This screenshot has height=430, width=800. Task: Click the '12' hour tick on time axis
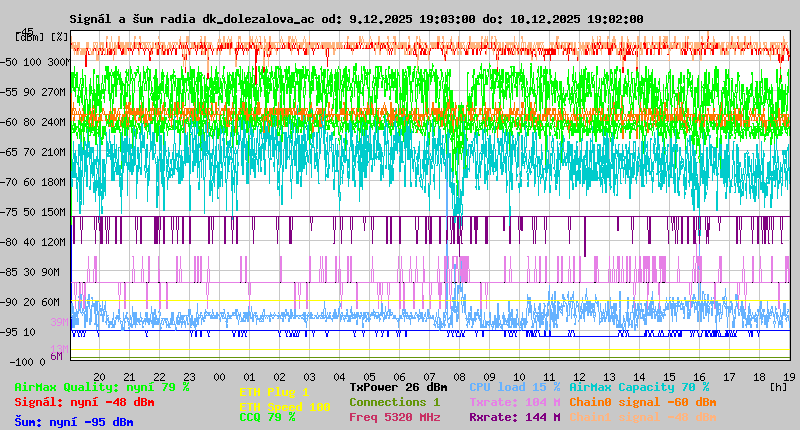[579, 375]
